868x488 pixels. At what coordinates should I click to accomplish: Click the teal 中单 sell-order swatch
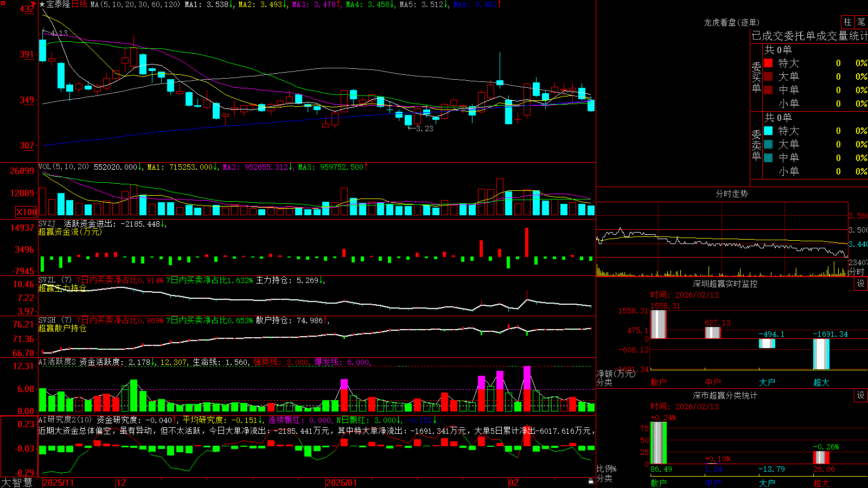768,158
